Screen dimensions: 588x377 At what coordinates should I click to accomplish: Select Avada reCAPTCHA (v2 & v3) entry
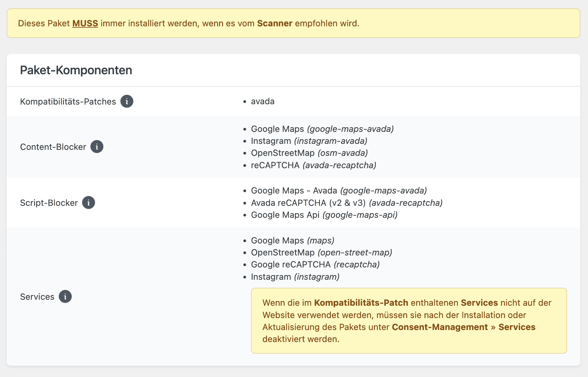347,203
